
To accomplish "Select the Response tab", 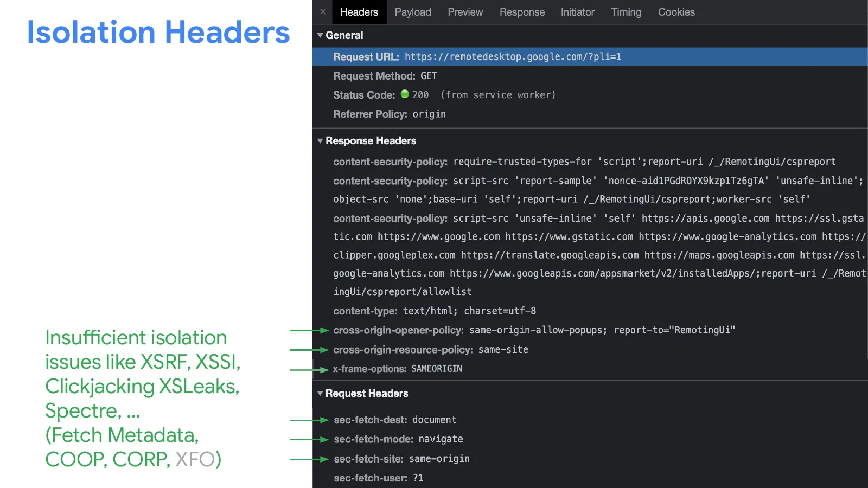I will [x=522, y=12].
